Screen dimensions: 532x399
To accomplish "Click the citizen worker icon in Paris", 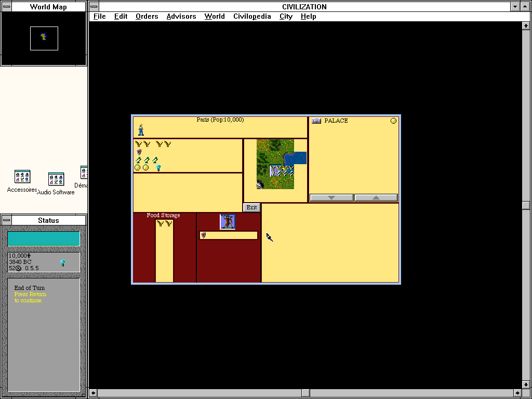I will coord(141,129).
